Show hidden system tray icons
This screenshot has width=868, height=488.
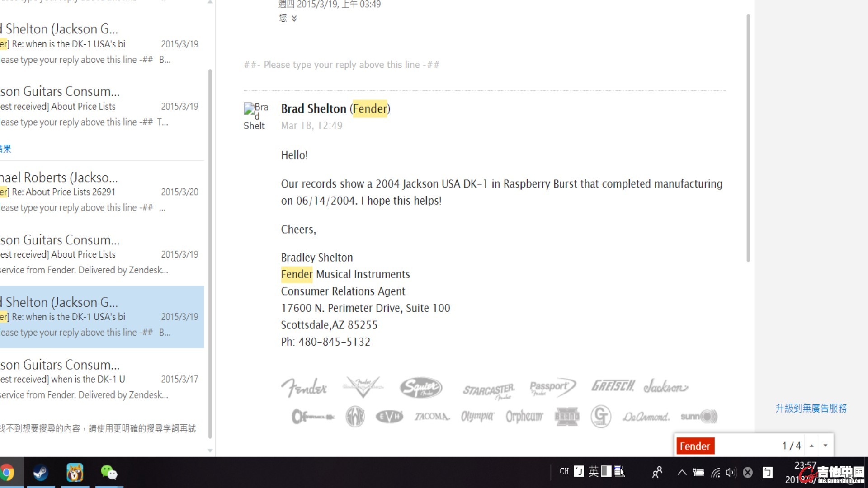682,473
